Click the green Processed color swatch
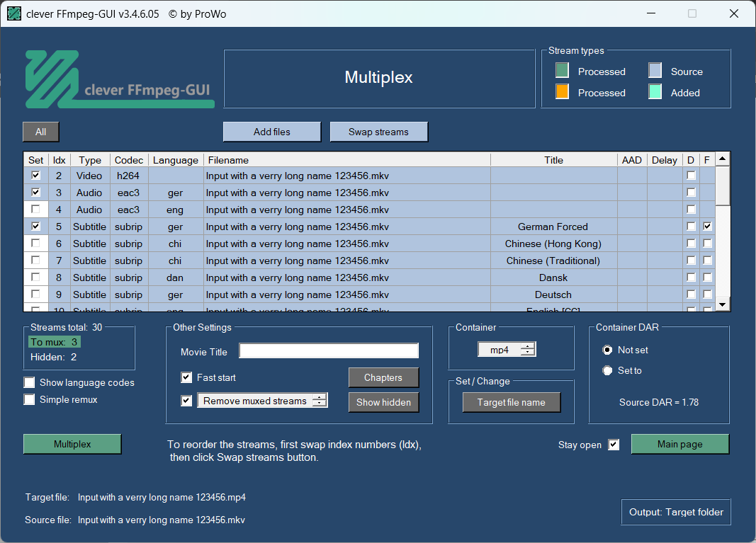This screenshot has height=543, width=756. [562, 71]
